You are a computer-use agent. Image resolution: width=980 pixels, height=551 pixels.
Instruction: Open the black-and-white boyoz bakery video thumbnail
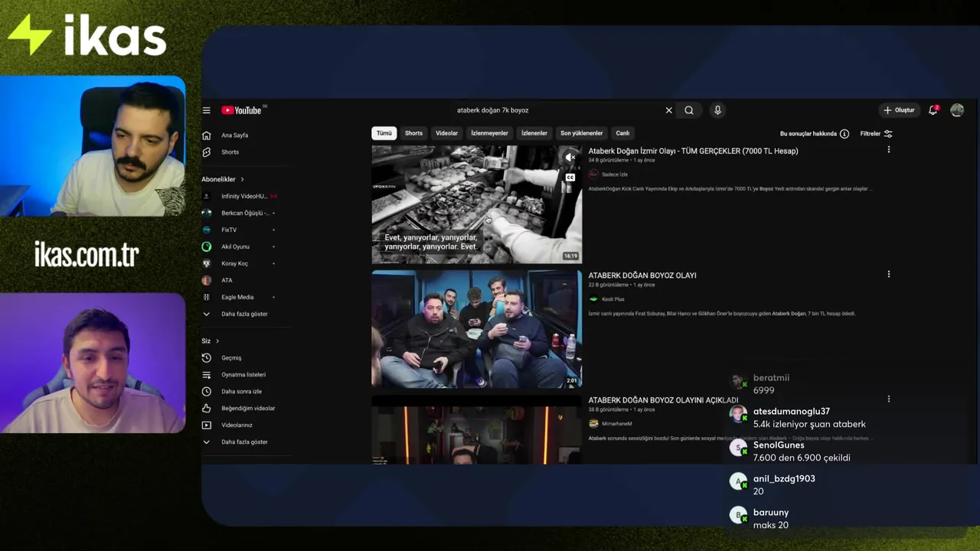click(476, 205)
